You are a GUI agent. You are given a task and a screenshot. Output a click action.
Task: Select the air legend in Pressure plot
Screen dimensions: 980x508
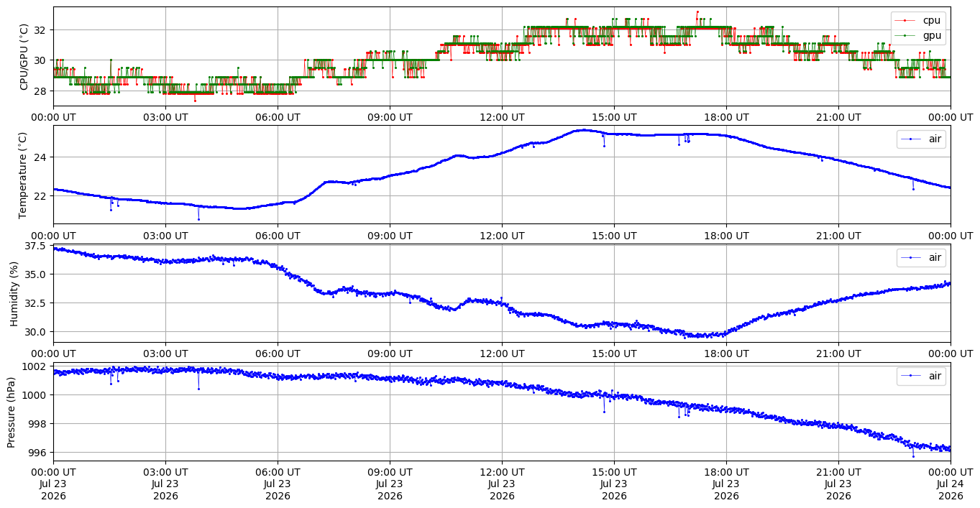click(921, 376)
